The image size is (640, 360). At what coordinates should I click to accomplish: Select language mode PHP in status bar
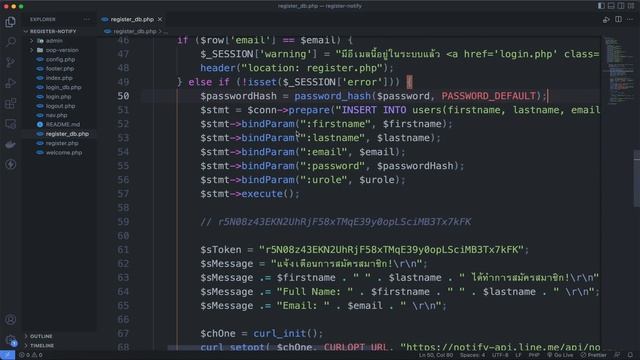pyautogui.click(x=534, y=355)
